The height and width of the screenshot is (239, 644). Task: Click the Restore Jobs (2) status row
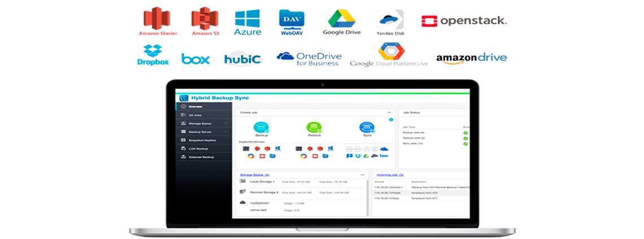click(436, 138)
